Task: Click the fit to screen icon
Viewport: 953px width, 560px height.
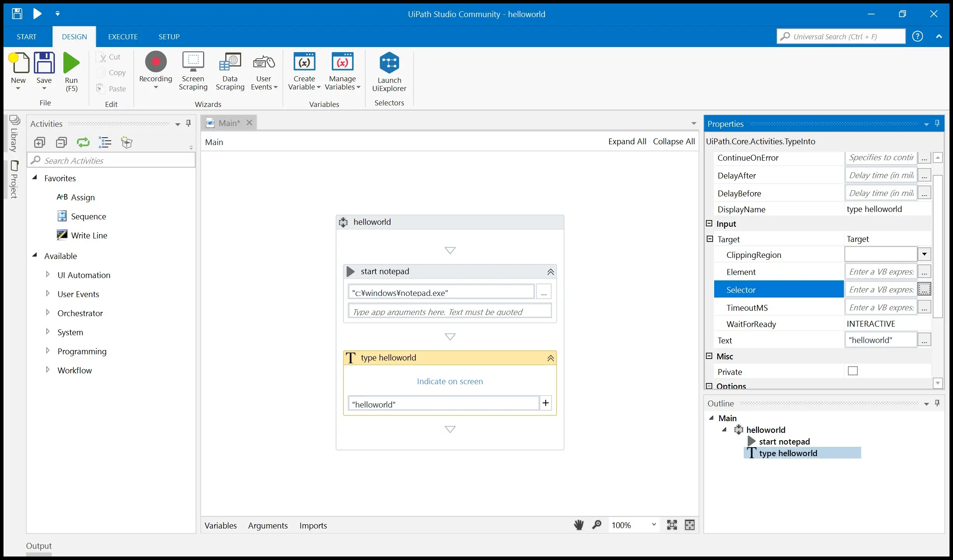Action: (672, 525)
